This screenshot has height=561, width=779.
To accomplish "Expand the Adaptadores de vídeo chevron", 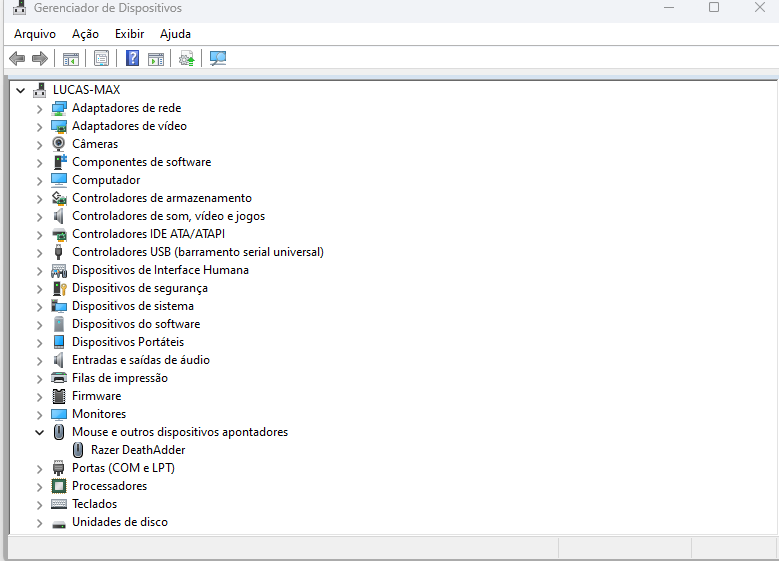I will [x=39, y=127].
